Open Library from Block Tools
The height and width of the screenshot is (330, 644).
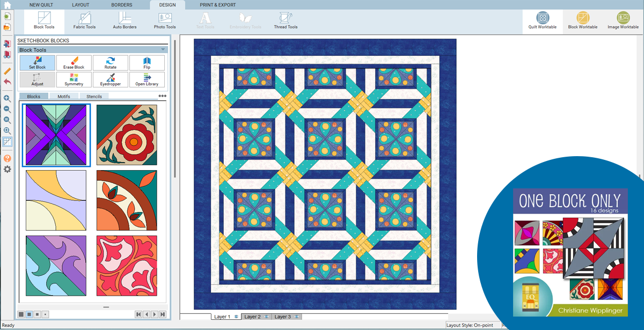tap(147, 79)
